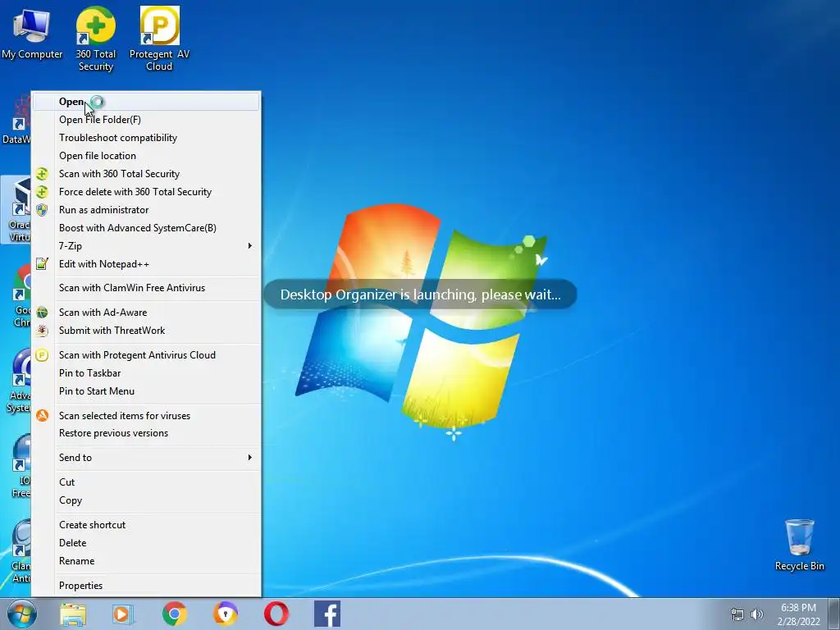Select the Protegent AV Cloud desktop shortcut
Viewport: 840px width, 630px height.
tap(160, 39)
